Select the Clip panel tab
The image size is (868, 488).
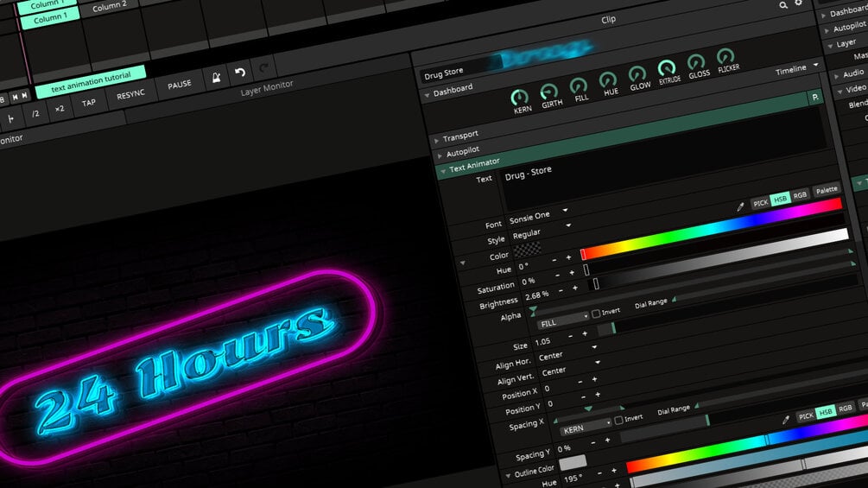coord(608,19)
